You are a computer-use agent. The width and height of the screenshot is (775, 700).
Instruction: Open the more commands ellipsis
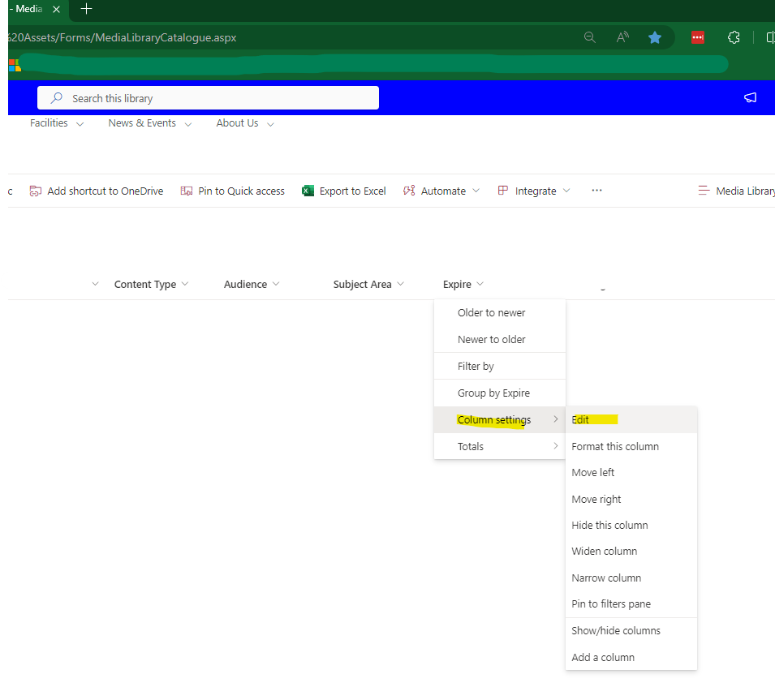coord(596,190)
